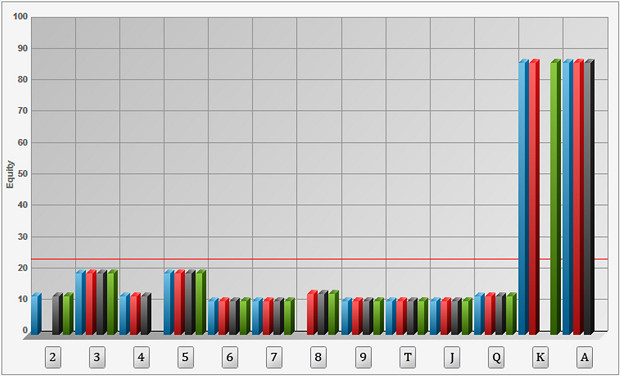Viewport: 620px width, 376px height.
Task: Select the 9 card rank button
Action: point(363,357)
